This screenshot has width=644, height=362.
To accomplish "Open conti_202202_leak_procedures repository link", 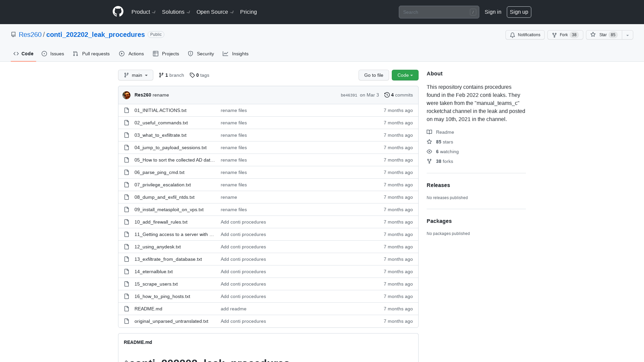I will point(96,35).
